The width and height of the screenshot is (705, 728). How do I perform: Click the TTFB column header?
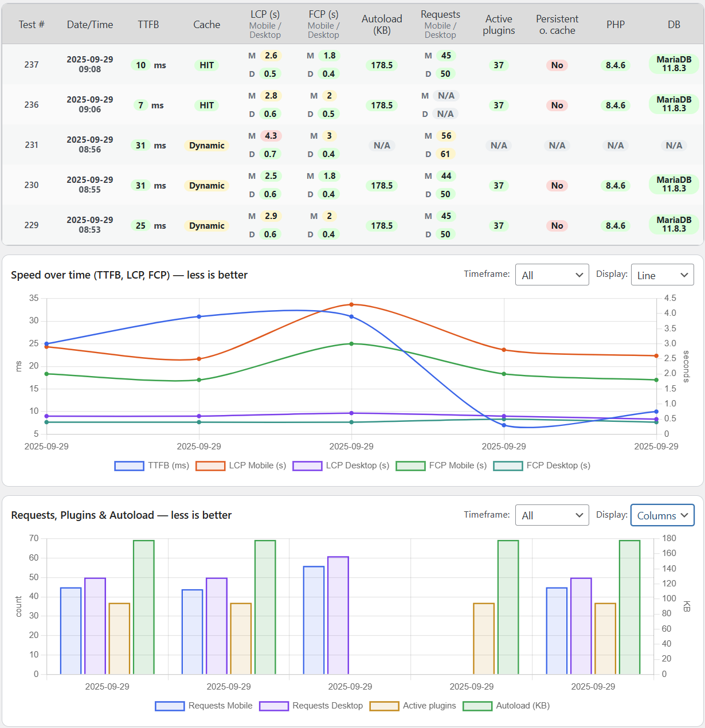[x=148, y=25]
